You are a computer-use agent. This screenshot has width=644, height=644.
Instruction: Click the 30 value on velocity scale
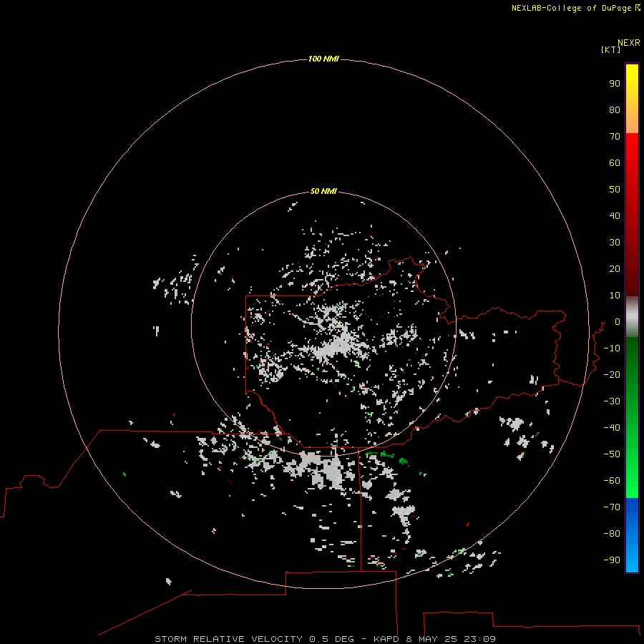[615, 243]
